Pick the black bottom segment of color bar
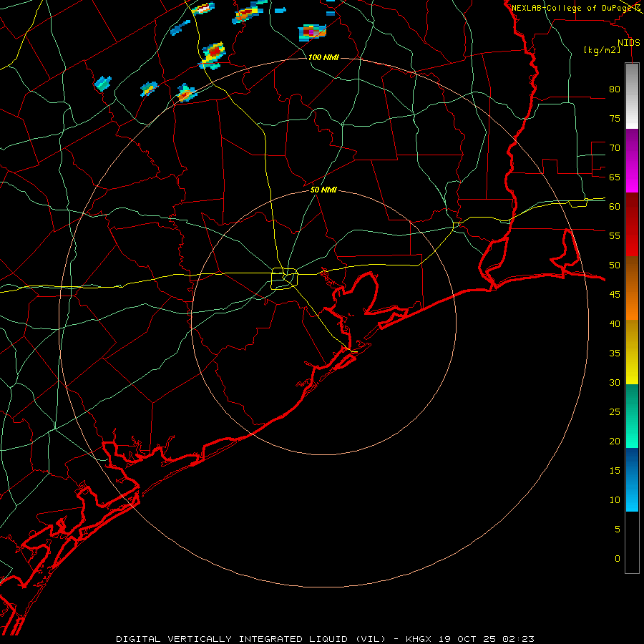644x644 pixels. click(x=632, y=542)
